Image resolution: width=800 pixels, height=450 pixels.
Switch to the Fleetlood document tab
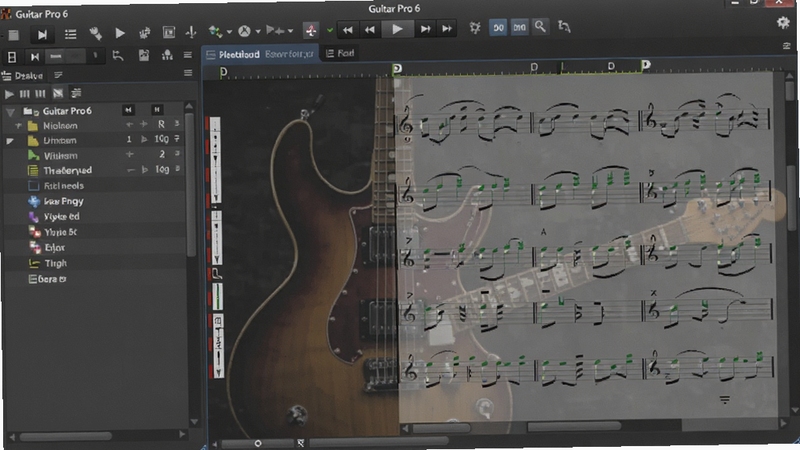tap(261, 54)
